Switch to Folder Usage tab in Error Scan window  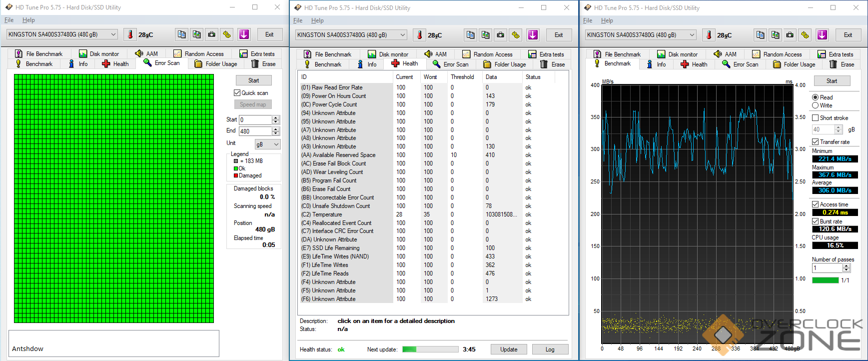216,64
